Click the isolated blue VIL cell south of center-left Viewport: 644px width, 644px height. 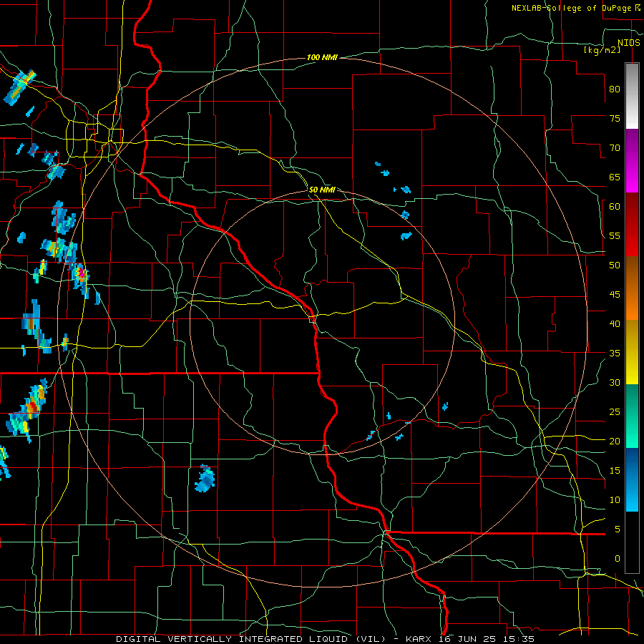click(205, 479)
